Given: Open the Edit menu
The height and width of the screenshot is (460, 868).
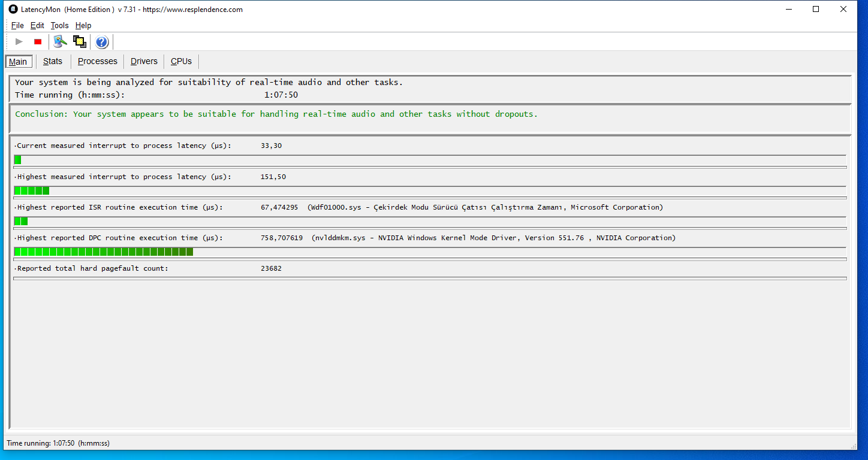Looking at the screenshot, I should [37, 25].
